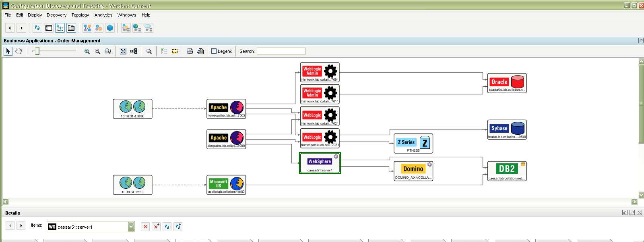Screen dimensions: 644x242
Task: Select the 10.10.31.4:3880 client node
Action: pos(133,109)
